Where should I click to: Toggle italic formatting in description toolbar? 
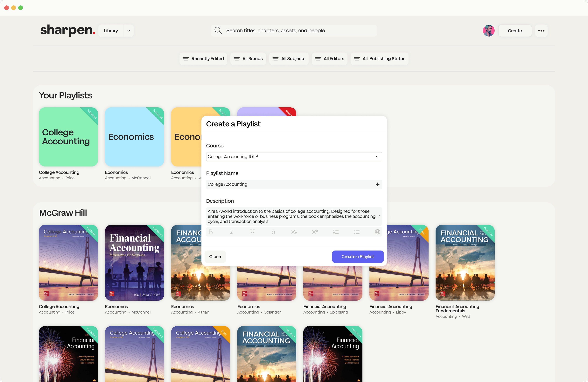pyautogui.click(x=232, y=232)
